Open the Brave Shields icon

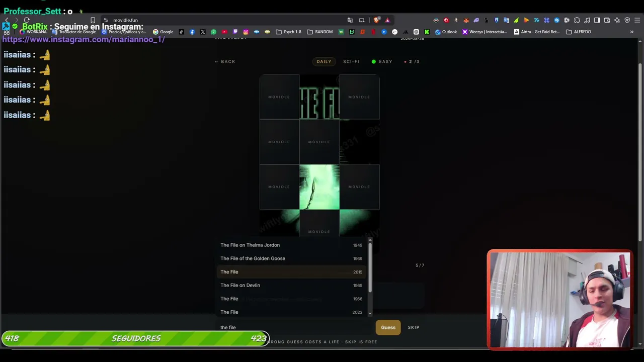376,20
